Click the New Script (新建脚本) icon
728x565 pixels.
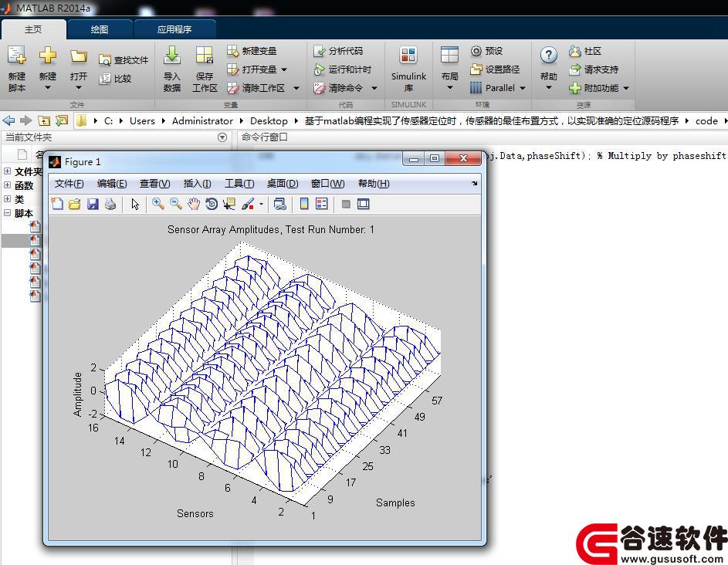click(x=17, y=56)
